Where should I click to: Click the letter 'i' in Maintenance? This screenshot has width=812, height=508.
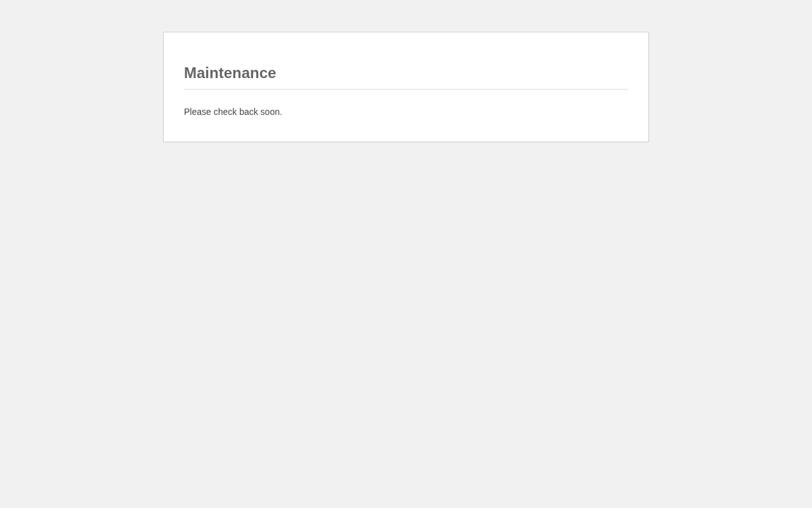pos(208,73)
